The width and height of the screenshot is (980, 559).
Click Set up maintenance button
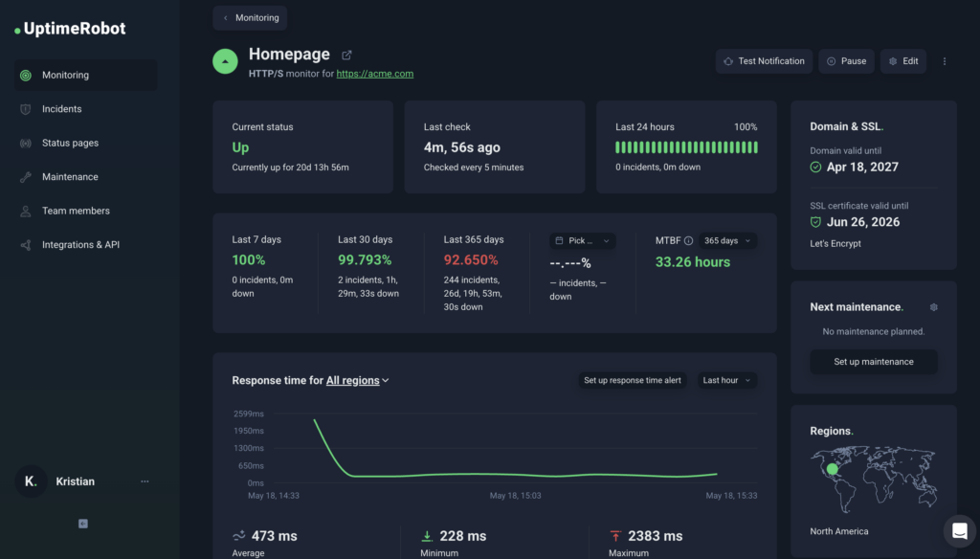pos(874,362)
